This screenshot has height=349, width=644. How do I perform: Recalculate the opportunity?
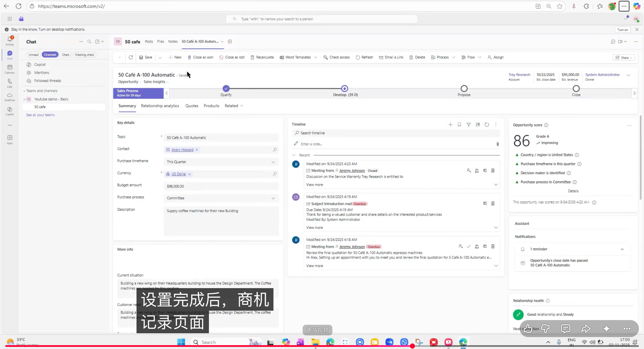coord(262,57)
